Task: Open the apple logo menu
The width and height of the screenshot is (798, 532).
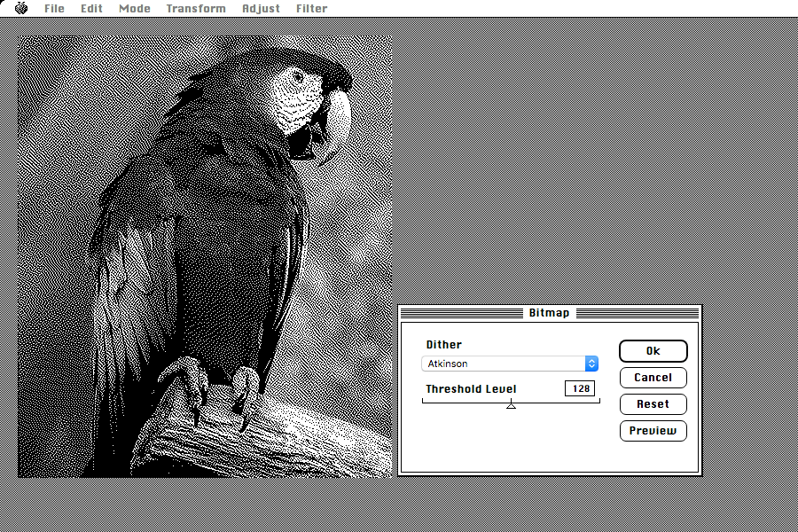Action: point(21,8)
